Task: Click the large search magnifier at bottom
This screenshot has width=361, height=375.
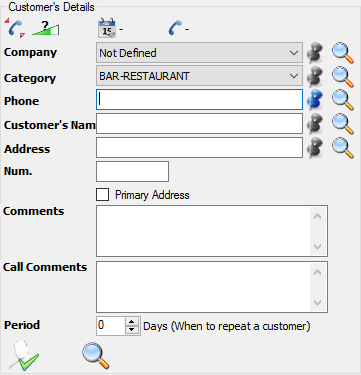Action: [96, 355]
